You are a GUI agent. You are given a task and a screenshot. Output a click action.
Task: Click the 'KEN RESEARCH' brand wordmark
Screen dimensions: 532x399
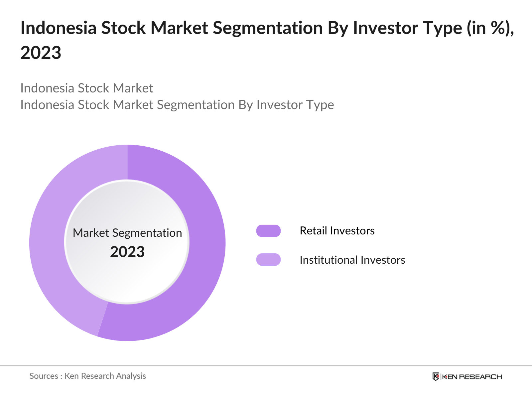pos(471,377)
